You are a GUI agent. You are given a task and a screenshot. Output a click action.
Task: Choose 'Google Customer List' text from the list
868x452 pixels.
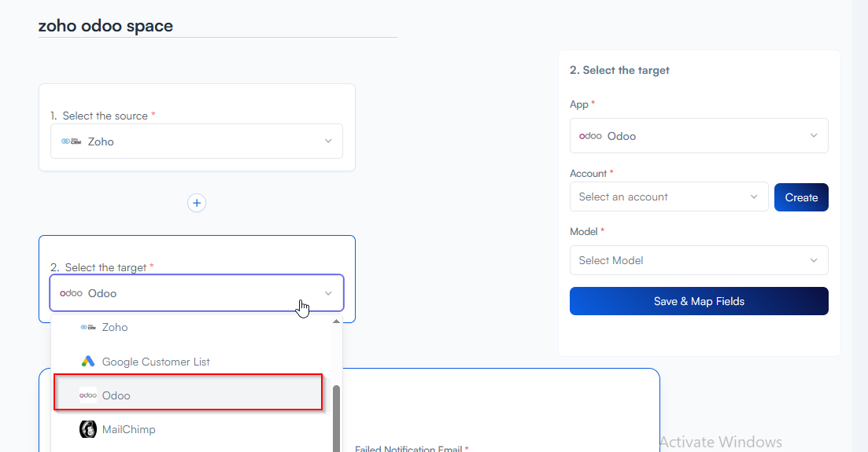[x=156, y=362]
